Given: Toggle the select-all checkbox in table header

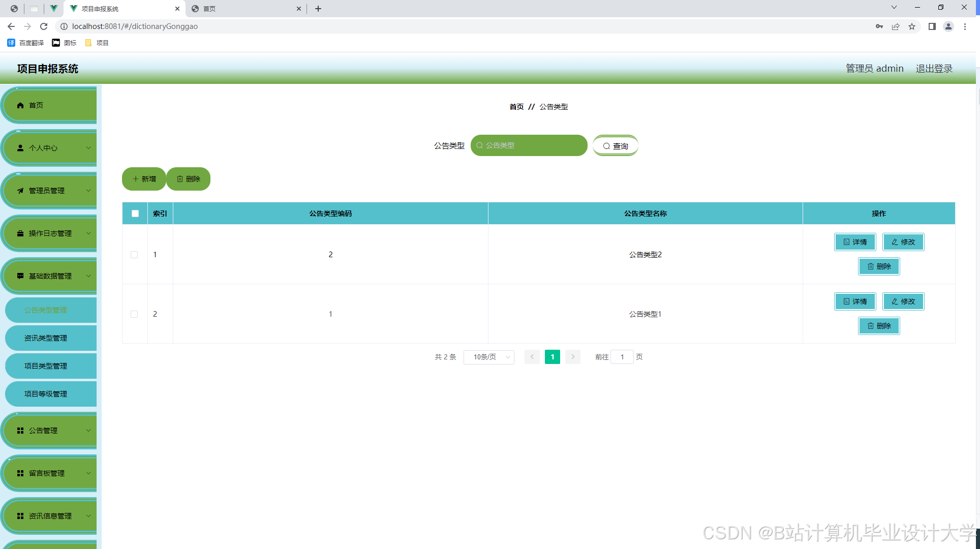Looking at the screenshot, I should 135,213.
